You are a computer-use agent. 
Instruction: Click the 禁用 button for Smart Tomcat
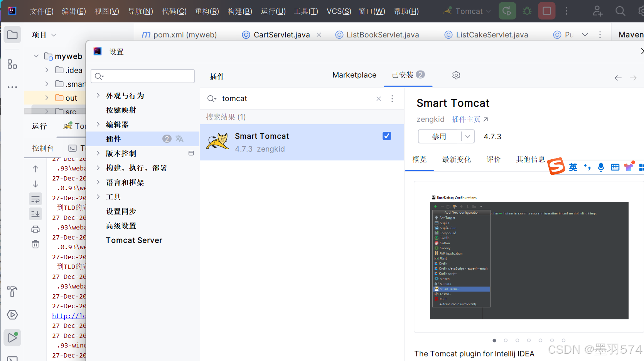(x=439, y=137)
